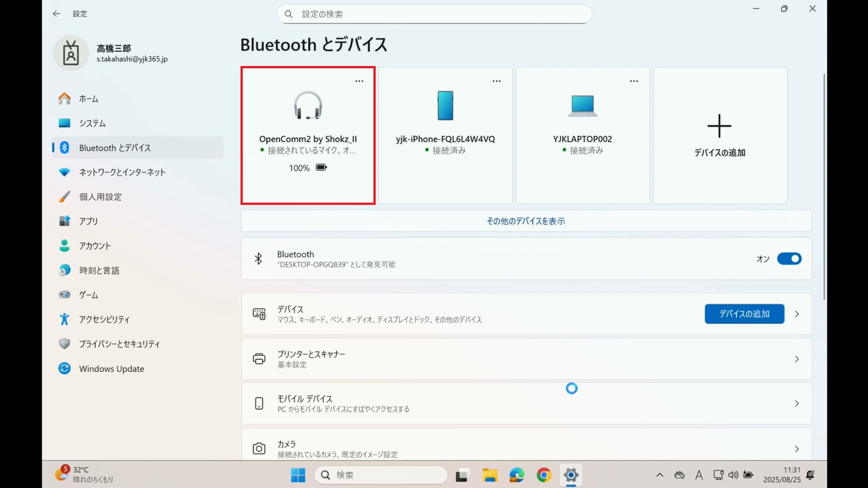868x488 pixels.
Task: Open ネットワークとインターネット in the sidebar
Action: (x=122, y=172)
